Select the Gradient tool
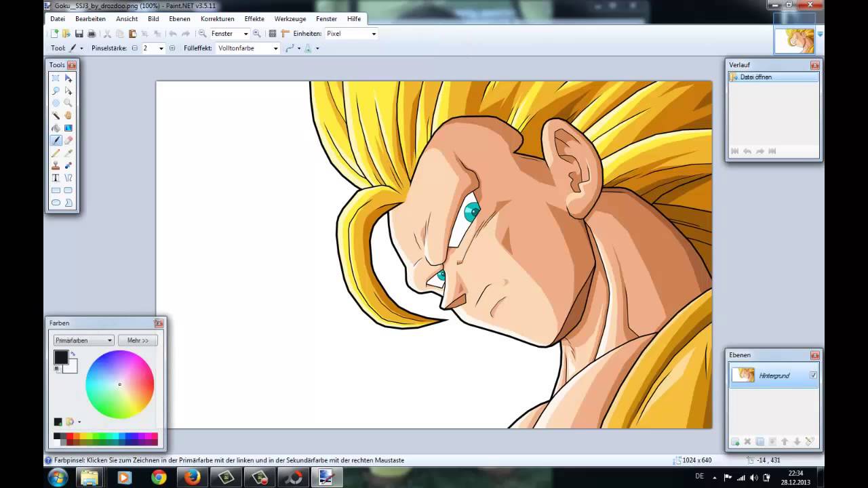This screenshot has height=488, width=868. 68,128
